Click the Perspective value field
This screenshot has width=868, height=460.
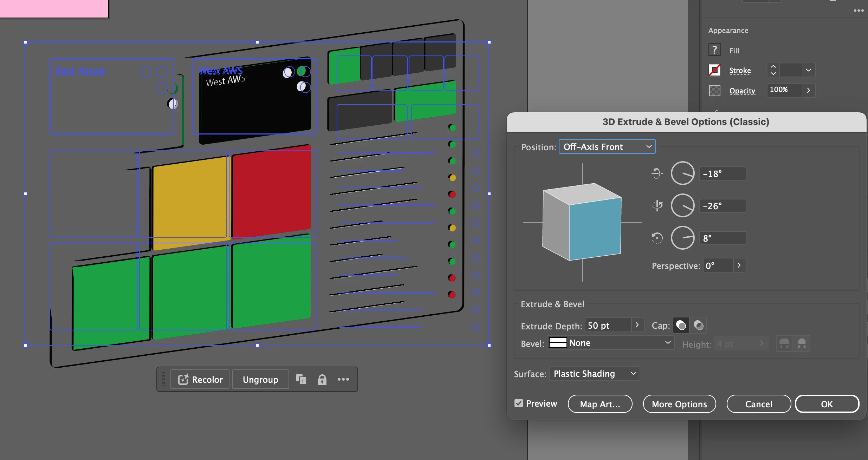coord(718,265)
